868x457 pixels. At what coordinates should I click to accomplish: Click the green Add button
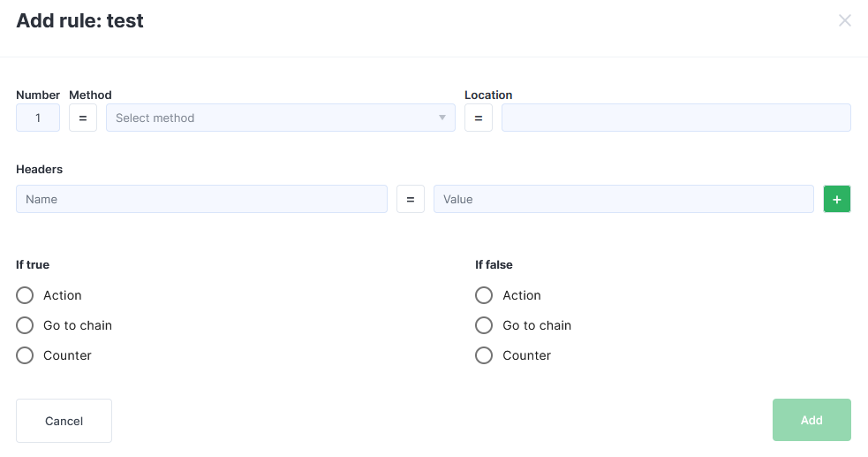(x=811, y=420)
